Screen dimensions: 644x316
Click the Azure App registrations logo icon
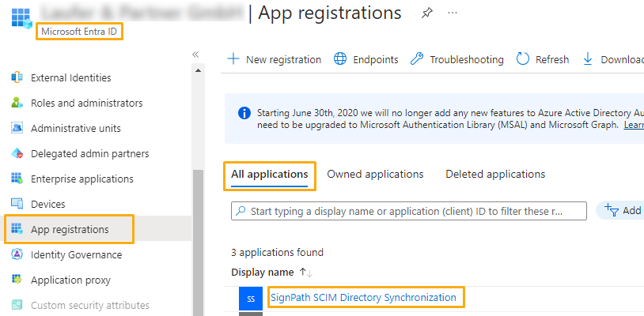point(21,18)
